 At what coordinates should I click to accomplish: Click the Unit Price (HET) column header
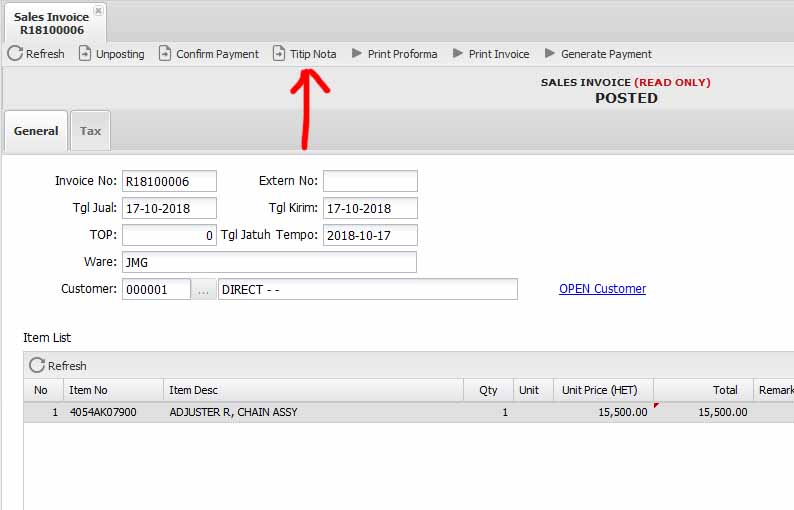(602, 390)
